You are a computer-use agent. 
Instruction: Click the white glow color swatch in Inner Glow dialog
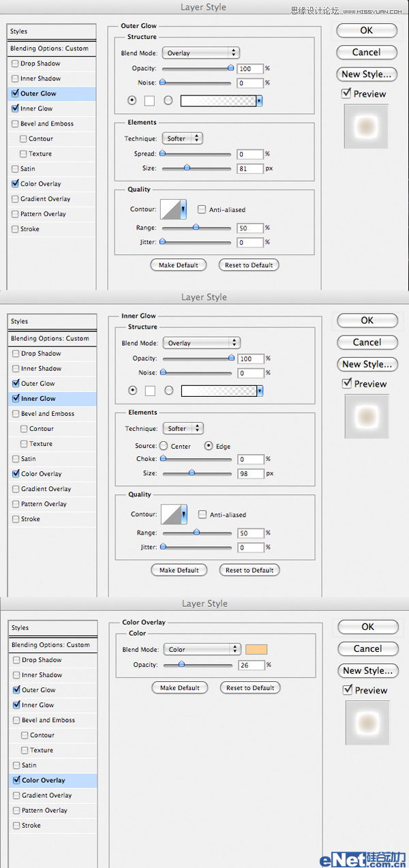[x=151, y=391]
